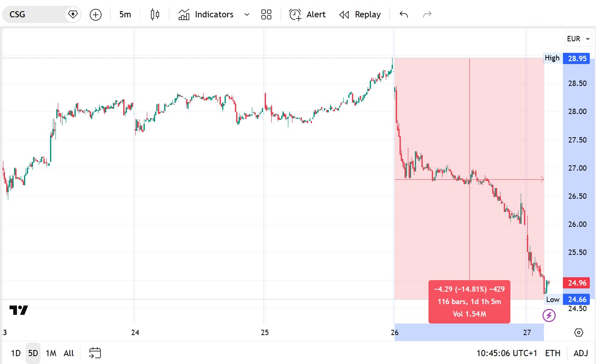Image resolution: width=608 pixels, height=364 pixels.
Task: Select the 1M time range
Action: 51,353
